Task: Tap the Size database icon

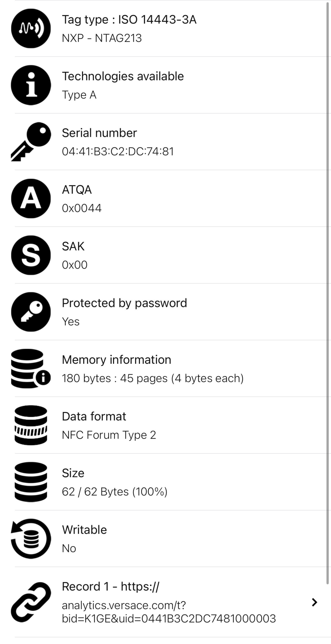Action: click(x=31, y=482)
